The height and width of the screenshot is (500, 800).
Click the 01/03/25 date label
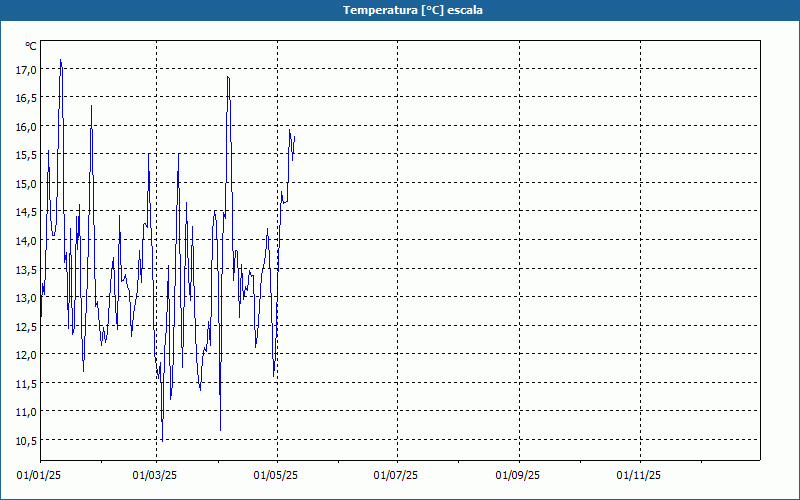155,476
